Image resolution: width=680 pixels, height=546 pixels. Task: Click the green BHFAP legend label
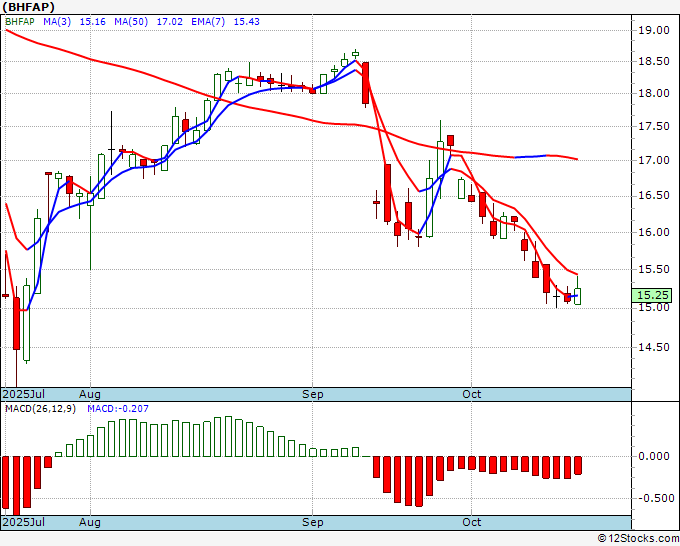20,21
